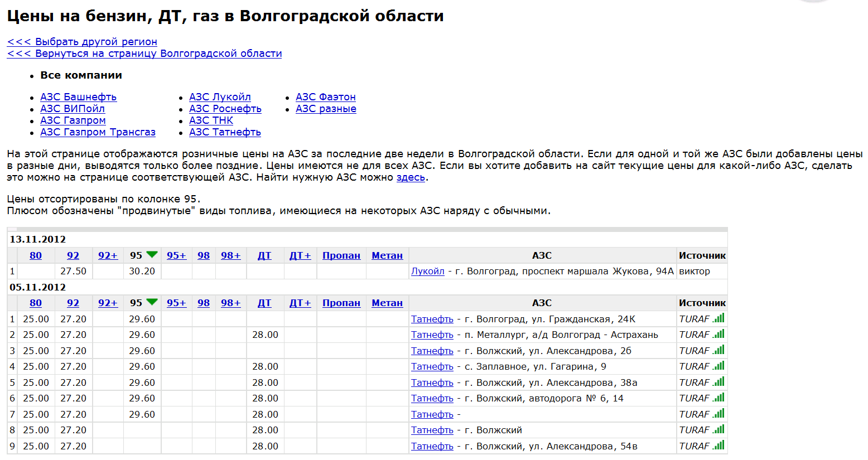The width and height of the screenshot is (868, 460).
Task: Follow the 'здесь' link to find a station
Action: pyautogui.click(x=411, y=177)
